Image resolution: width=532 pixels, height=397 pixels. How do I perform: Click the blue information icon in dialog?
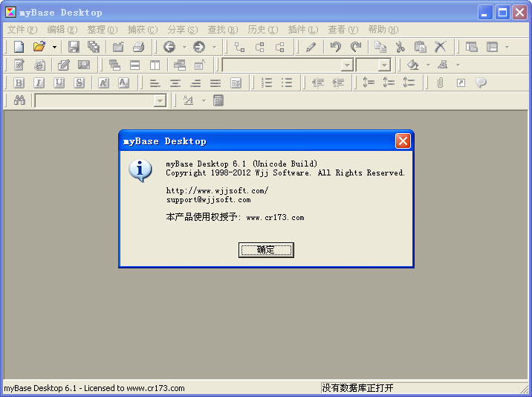coord(140,170)
